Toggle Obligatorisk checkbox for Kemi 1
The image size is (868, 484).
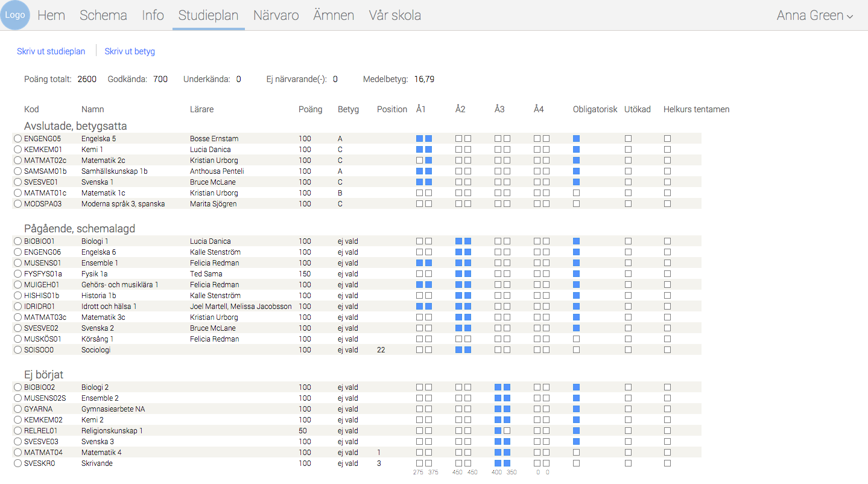(577, 150)
